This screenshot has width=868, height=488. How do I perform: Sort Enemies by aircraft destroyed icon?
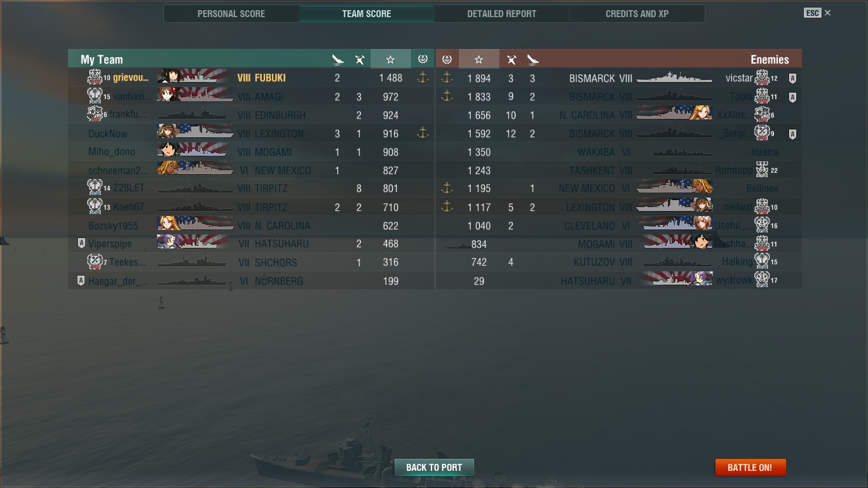(x=511, y=60)
